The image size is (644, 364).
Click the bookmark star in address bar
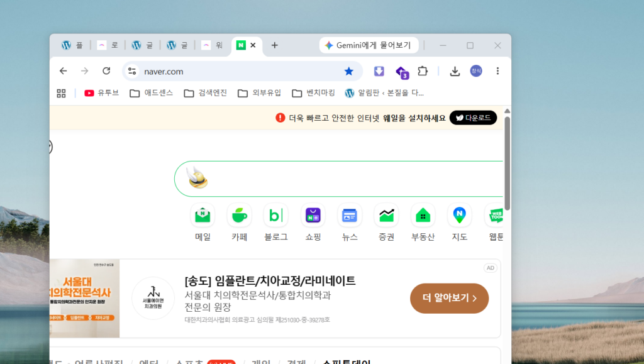(348, 72)
